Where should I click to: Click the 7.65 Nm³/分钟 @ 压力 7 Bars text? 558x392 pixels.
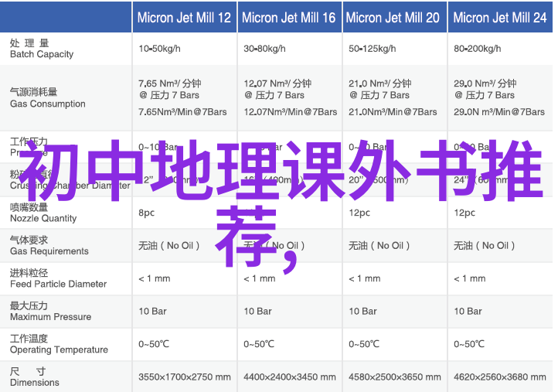point(170,89)
